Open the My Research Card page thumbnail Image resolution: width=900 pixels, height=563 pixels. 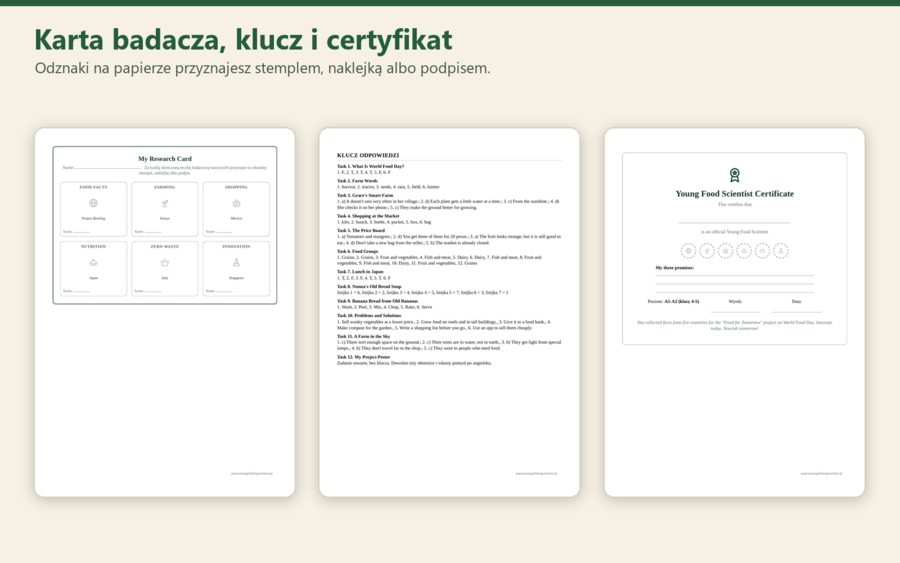point(165,312)
